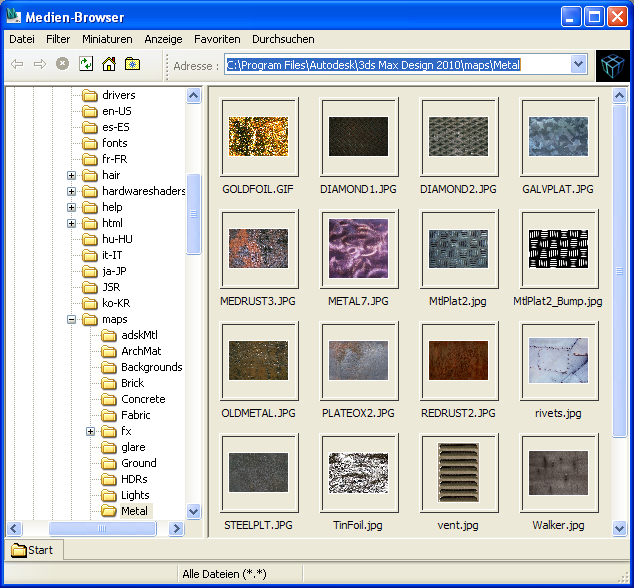Image resolution: width=634 pixels, height=588 pixels.
Task: Open the Durchsuchen menu
Action: pos(283,39)
